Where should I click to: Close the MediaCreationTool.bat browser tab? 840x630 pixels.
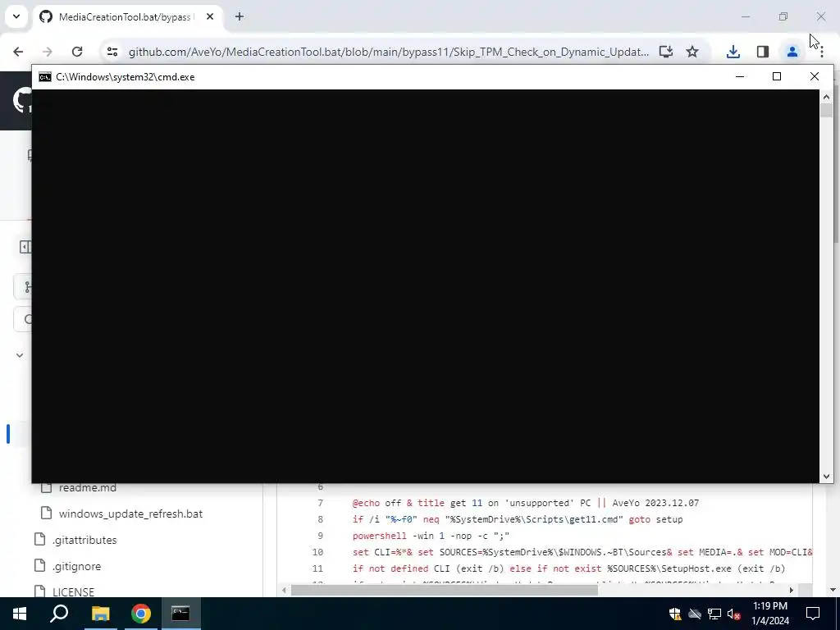click(x=210, y=16)
